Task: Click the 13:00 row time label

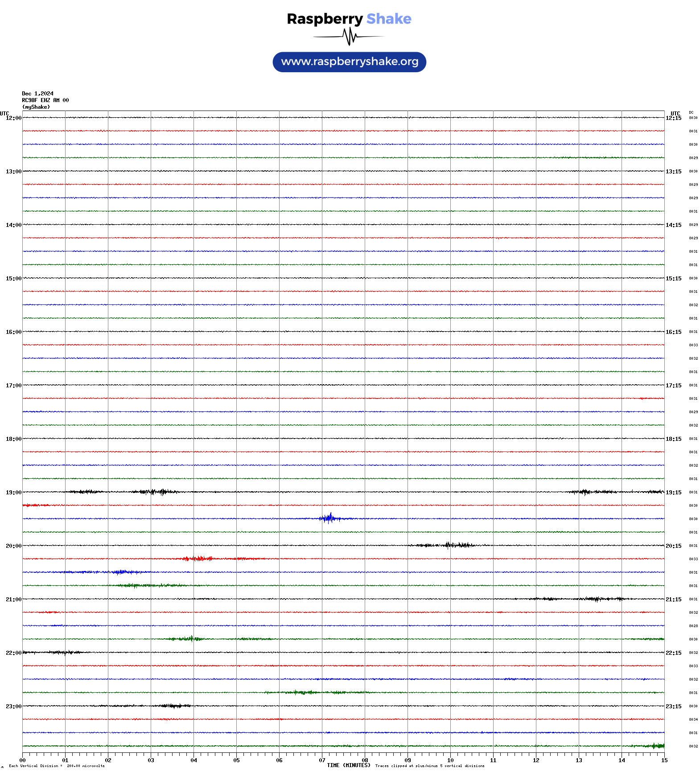Action: pyautogui.click(x=13, y=172)
